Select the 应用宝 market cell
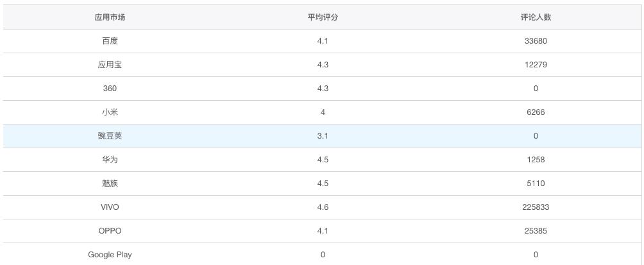This screenshot has height=265, width=644. (110, 65)
